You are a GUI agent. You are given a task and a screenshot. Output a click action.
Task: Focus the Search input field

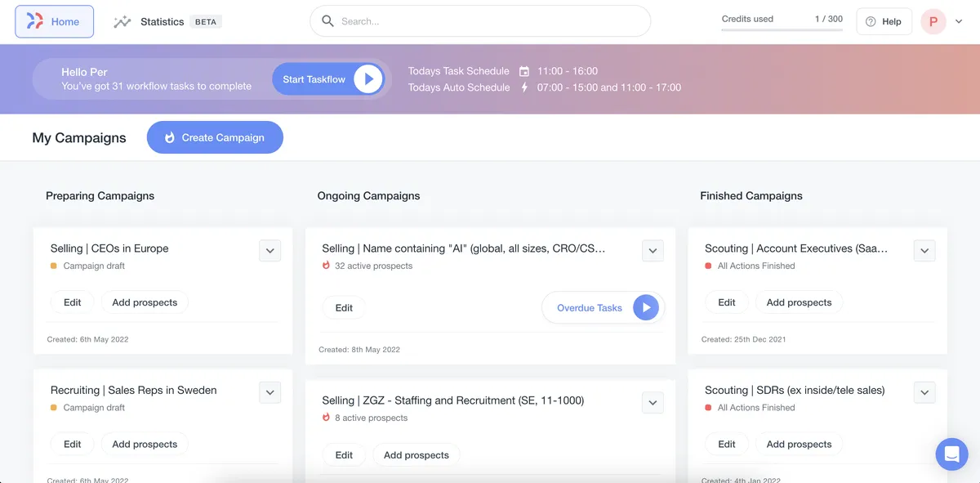coord(480,21)
